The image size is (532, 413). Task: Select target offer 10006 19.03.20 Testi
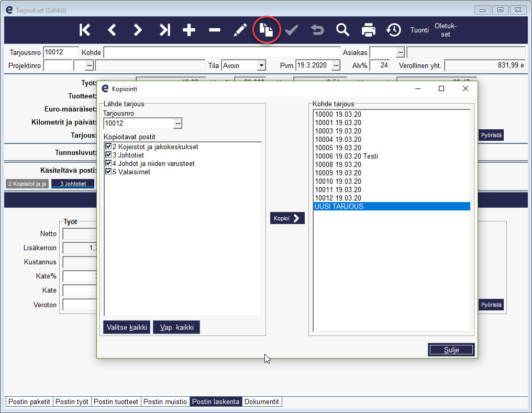click(392, 157)
